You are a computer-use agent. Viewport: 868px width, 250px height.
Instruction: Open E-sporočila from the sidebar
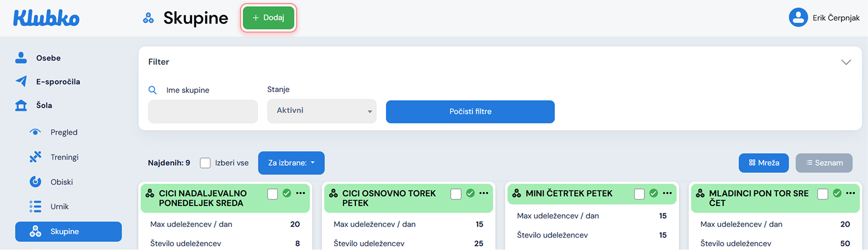(x=58, y=81)
